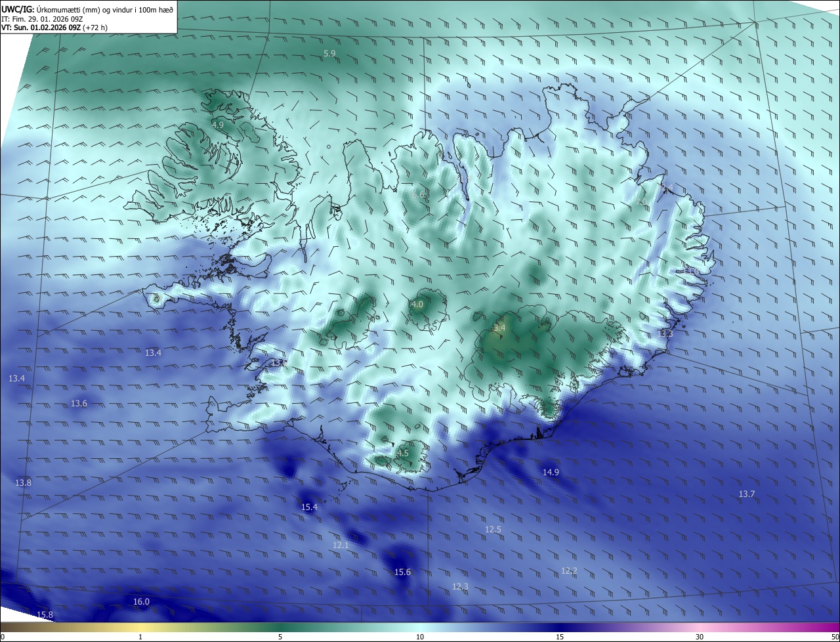
Task: Click the 'IT: Fim. 29. 01. 2026 09Z' line
Action: click(x=42, y=19)
